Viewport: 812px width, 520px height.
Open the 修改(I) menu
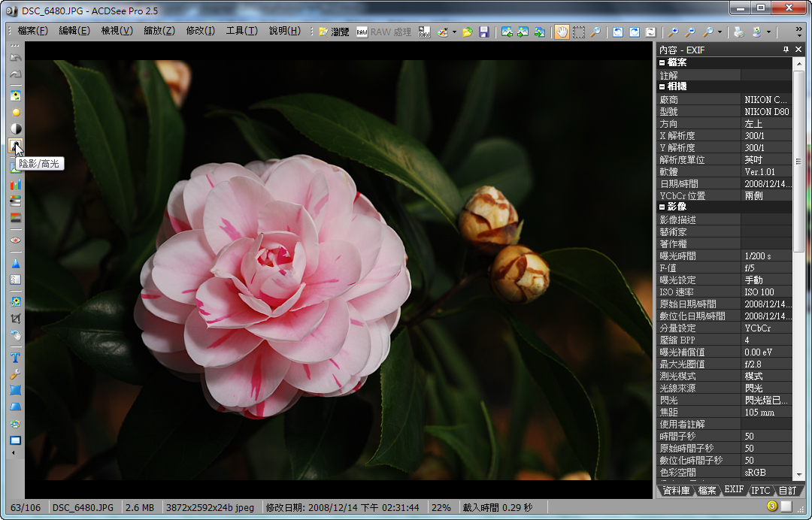200,31
